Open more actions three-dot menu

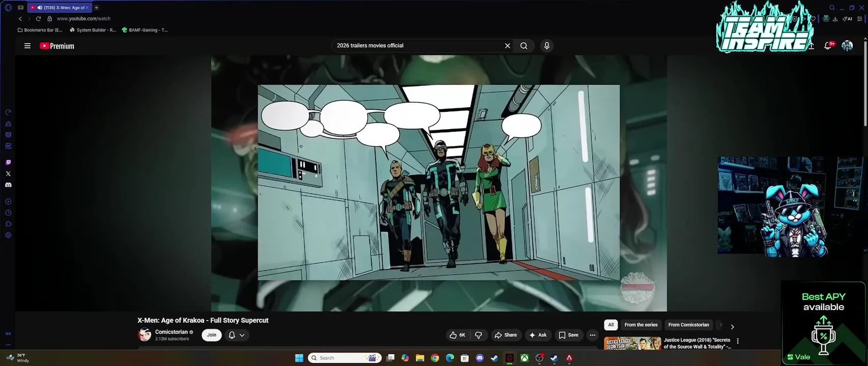point(592,335)
